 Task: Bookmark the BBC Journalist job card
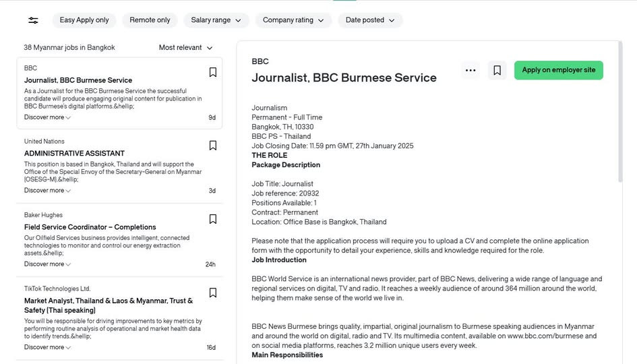coord(212,72)
